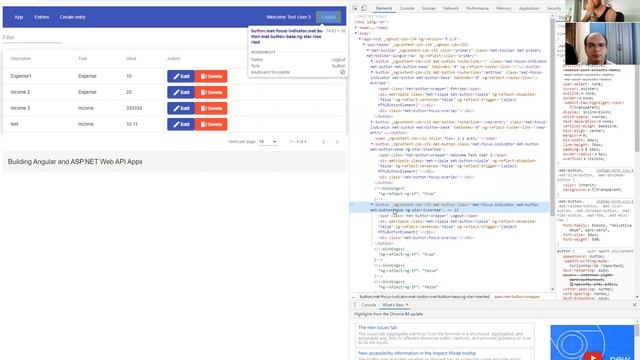The image size is (640, 360).
Task: Click the Logout button
Action: (x=329, y=17)
